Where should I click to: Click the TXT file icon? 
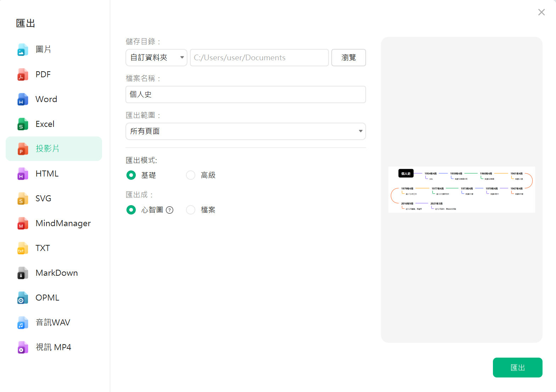click(x=23, y=248)
